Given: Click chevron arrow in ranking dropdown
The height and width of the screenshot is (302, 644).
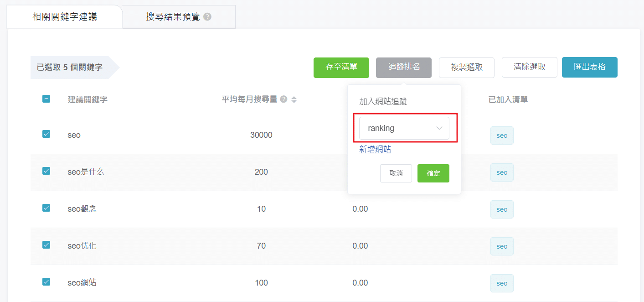Looking at the screenshot, I should click(439, 128).
